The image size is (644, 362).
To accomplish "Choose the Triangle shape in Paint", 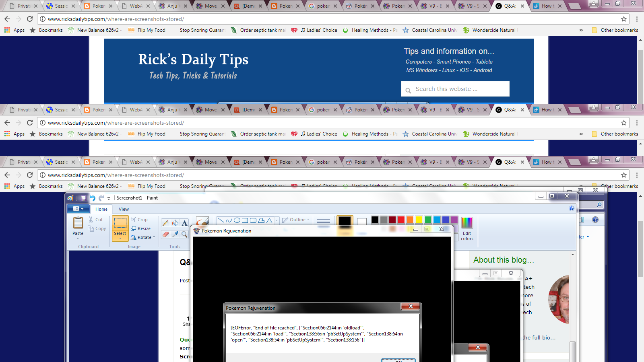I will (x=269, y=220).
